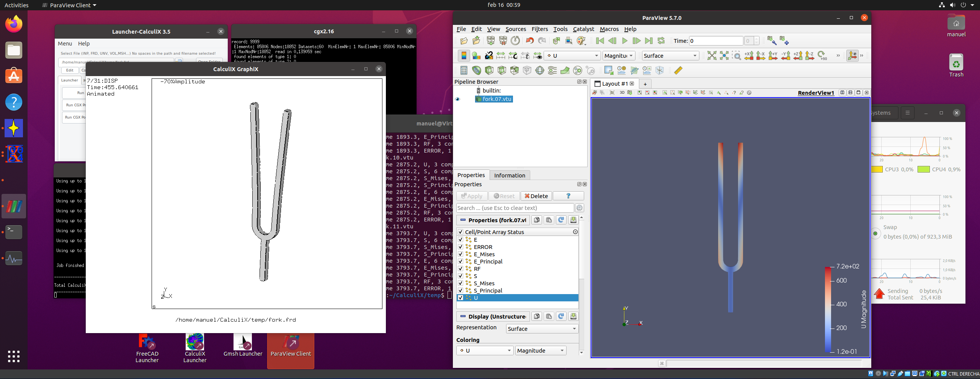
Task: Open the Filters menu in ParaView
Action: 539,29
